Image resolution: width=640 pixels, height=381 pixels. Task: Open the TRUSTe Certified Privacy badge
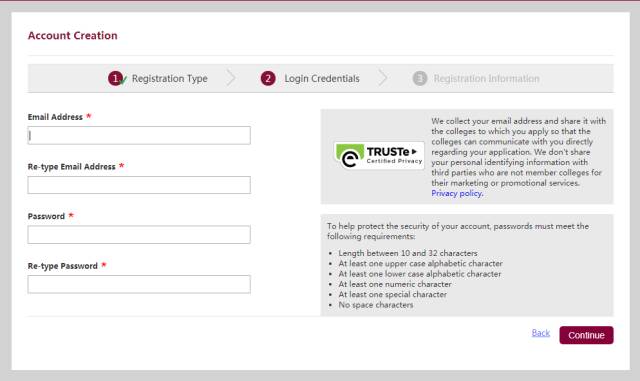point(379,156)
